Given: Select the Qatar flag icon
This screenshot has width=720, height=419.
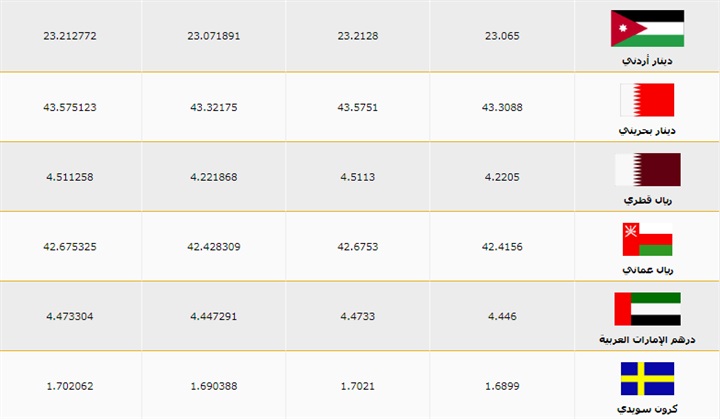Looking at the screenshot, I should [x=647, y=168].
